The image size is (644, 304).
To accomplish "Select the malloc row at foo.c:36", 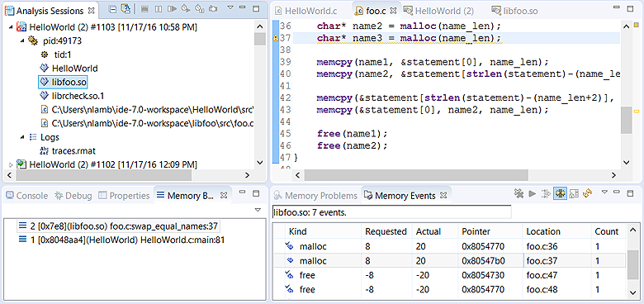I will (x=450, y=246).
